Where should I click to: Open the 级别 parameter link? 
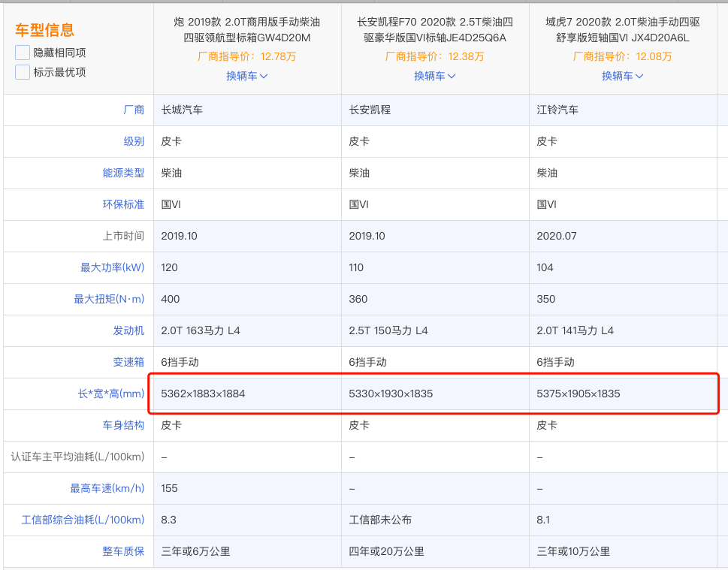pyautogui.click(x=134, y=141)
